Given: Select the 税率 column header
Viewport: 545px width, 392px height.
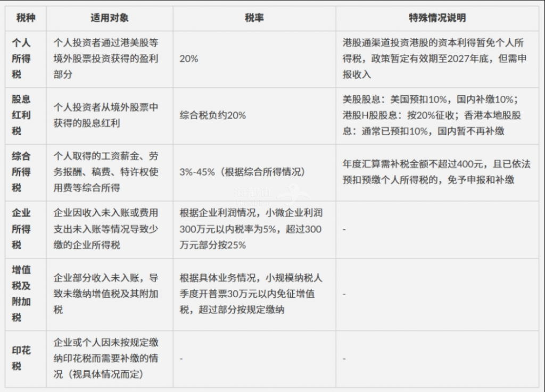Looking at the screenshot, I should 254,18.
